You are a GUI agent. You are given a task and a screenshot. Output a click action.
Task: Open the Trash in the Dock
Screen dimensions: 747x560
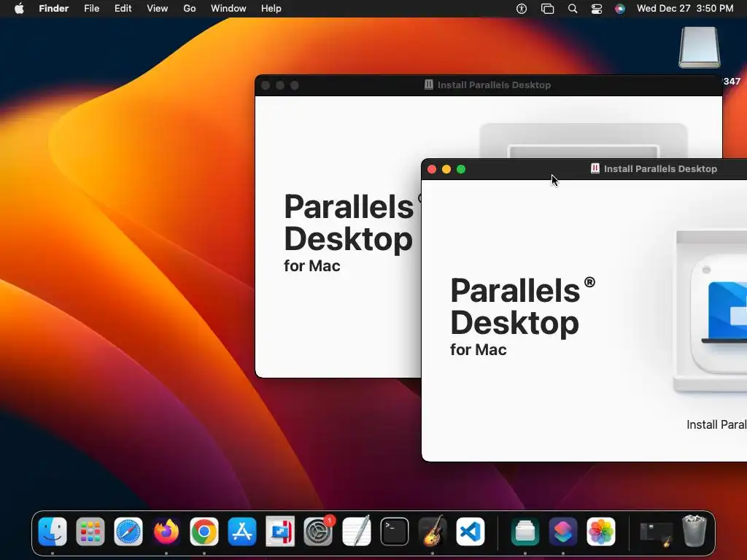coord(694,531)
